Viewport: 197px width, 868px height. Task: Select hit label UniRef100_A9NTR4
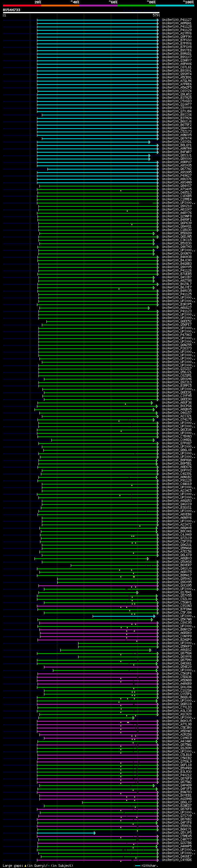(177, 149)
